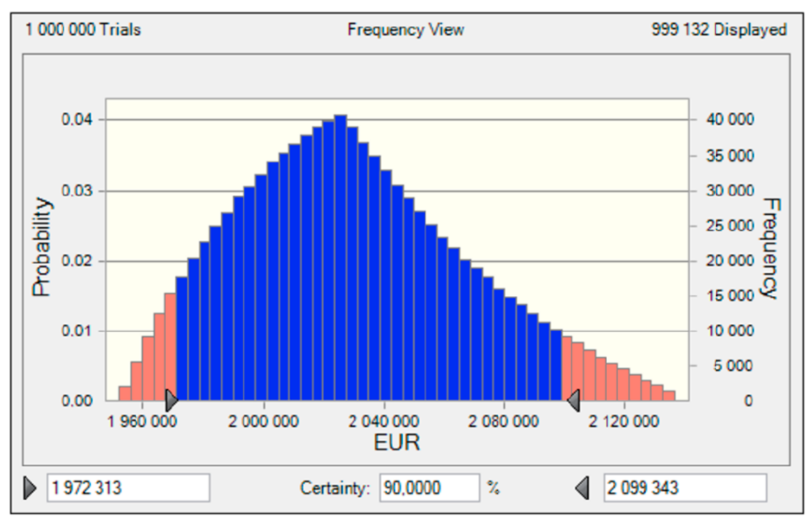Click the leftmost red histogram bar
This screenshot has height=525, width=812.
click(x=125, y=393)
